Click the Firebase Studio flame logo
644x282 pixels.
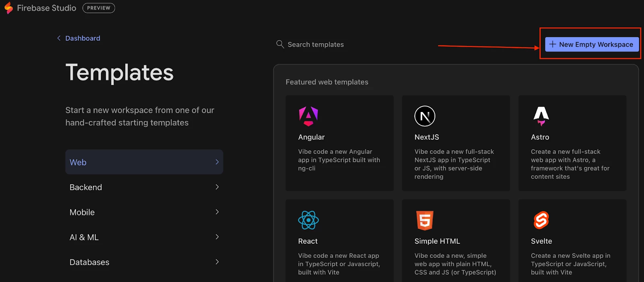coord(8,8)
